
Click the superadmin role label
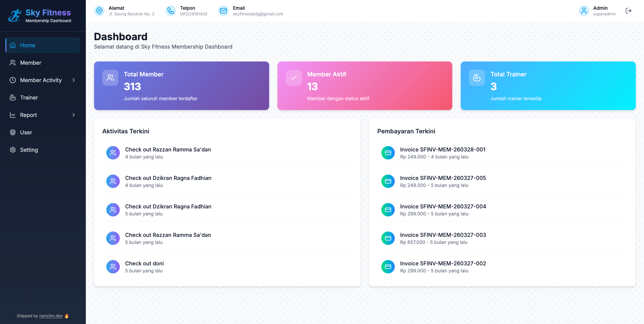click(x=604, y=14)
